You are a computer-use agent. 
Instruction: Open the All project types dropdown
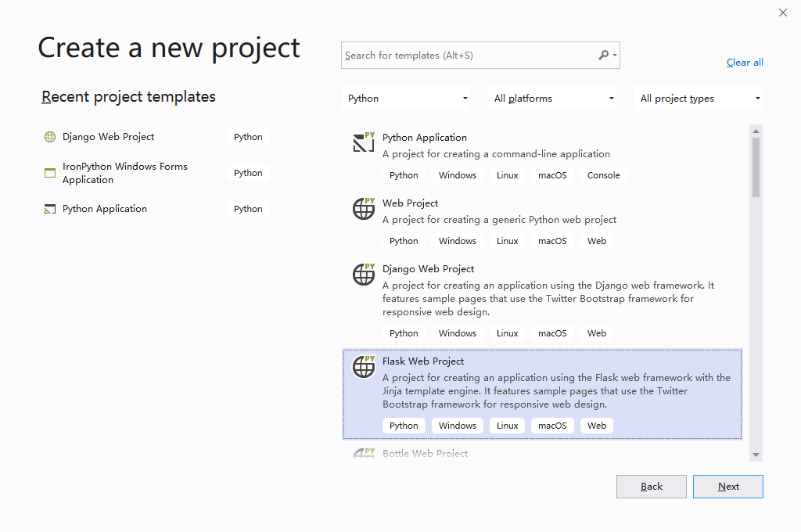(699, 98)
